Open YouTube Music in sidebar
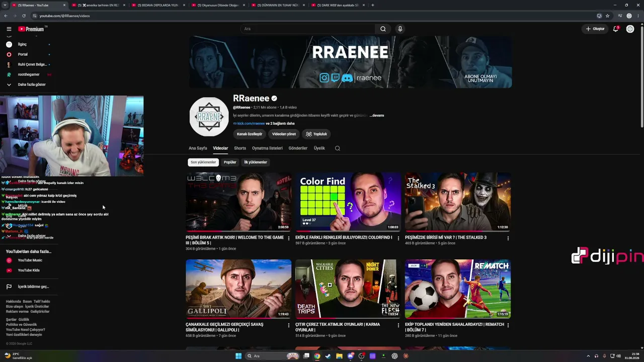The width and height of the screenshot is (644, 362). (x=30, y=260)
